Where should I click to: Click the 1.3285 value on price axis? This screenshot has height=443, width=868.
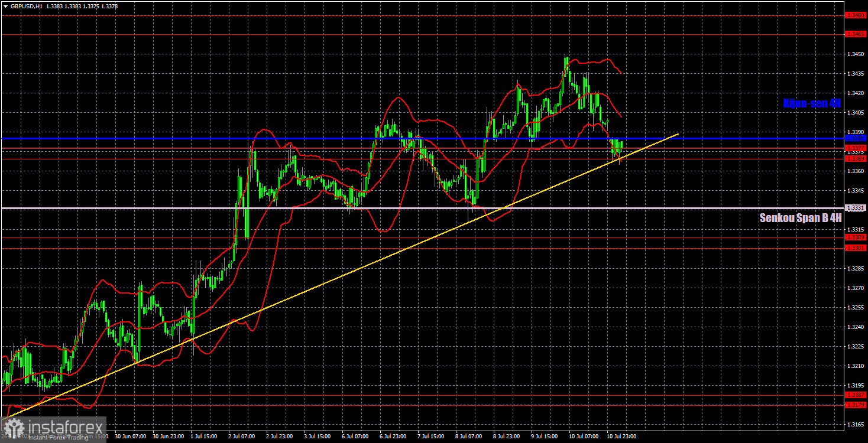click(855, 269)
